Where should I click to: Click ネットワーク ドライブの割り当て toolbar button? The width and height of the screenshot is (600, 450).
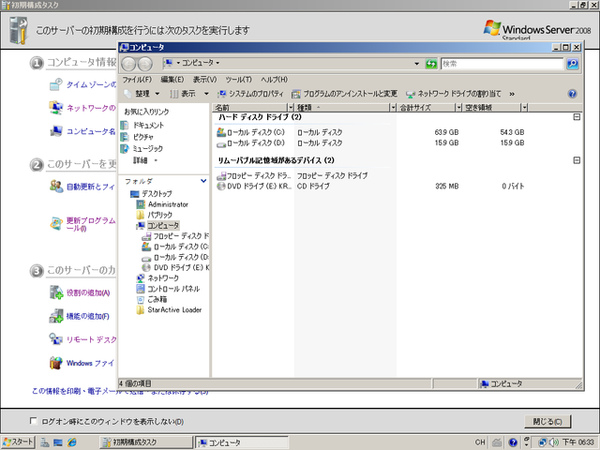(453, 94)
